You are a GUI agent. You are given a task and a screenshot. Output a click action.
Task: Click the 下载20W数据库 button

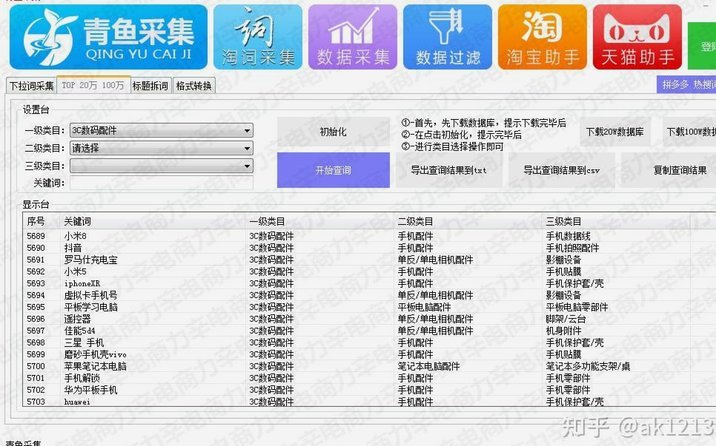pos(615,132)
